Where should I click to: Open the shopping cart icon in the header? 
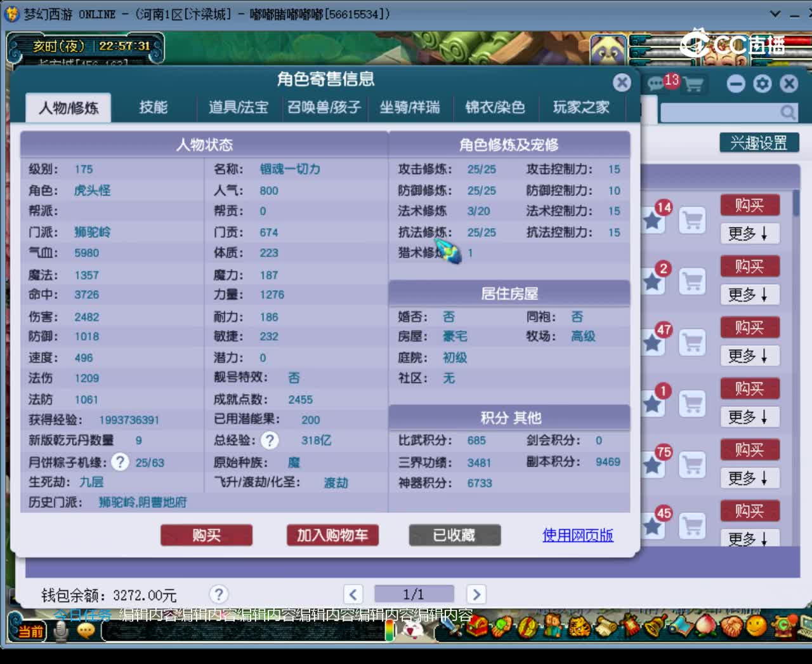(694, 84)
